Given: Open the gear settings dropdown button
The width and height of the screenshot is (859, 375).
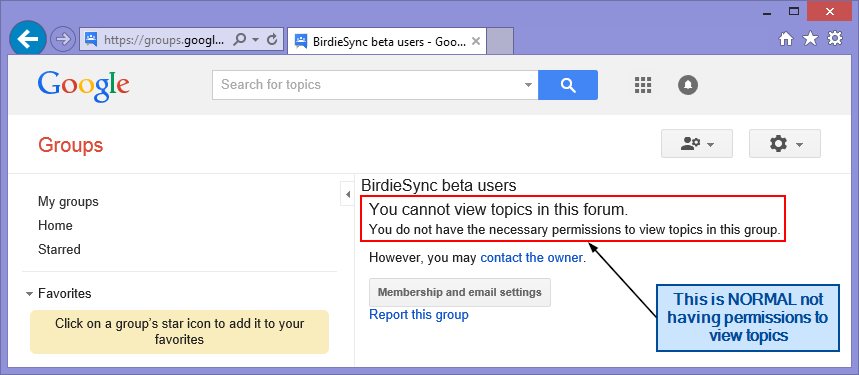Looking at the screenshot, I should [x=784, y=143].
